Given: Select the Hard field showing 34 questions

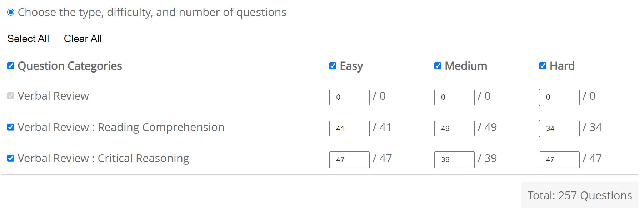Looking at the screenshot, I should [x=559, y=129].
